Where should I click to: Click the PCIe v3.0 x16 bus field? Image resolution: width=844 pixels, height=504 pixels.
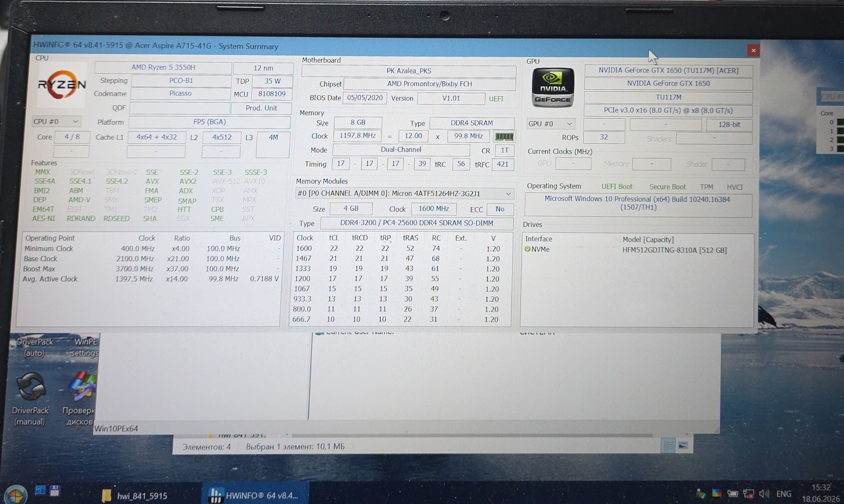point(668,111)
